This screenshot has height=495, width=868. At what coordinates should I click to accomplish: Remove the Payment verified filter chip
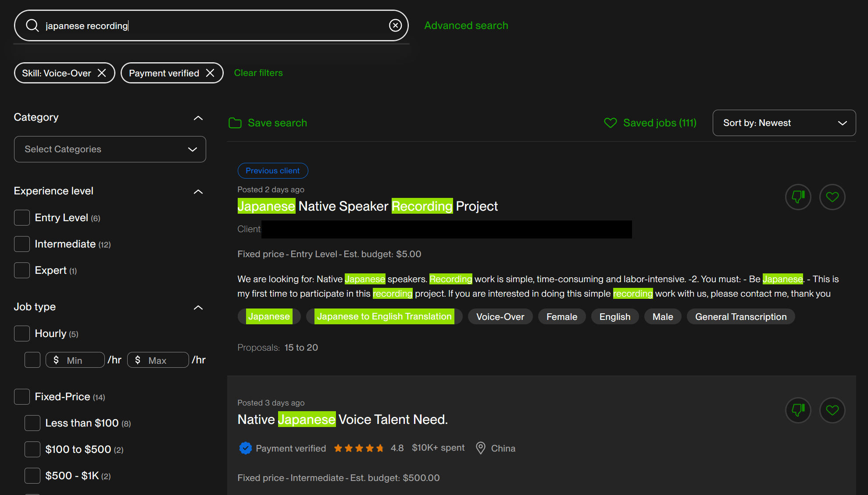[x=210, y=73]
